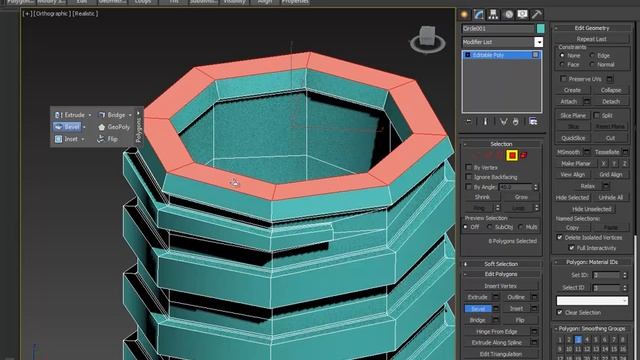Enable By Vertex checkbox
Viewport: 640px width, 360px height.
469,167
